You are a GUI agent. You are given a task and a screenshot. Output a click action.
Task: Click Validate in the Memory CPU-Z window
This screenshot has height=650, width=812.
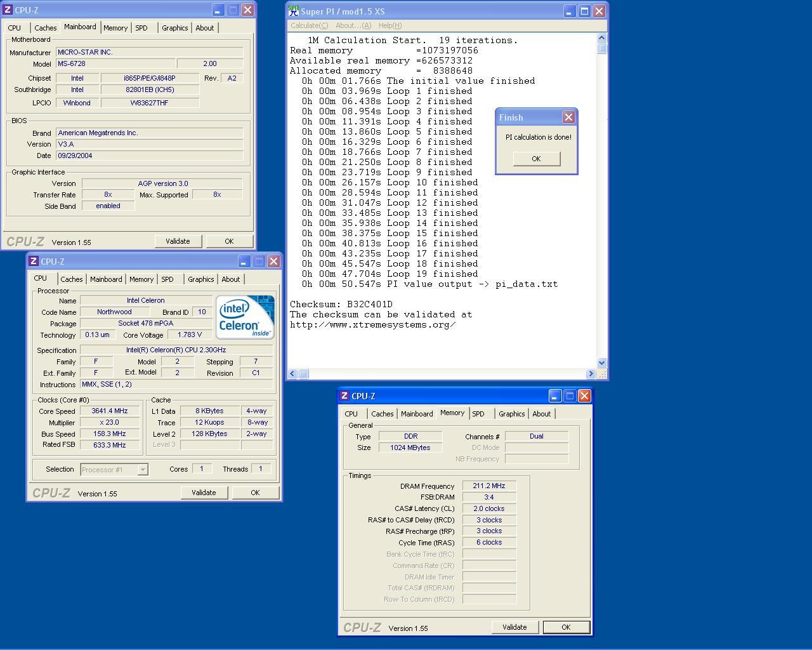pos(514,627)
